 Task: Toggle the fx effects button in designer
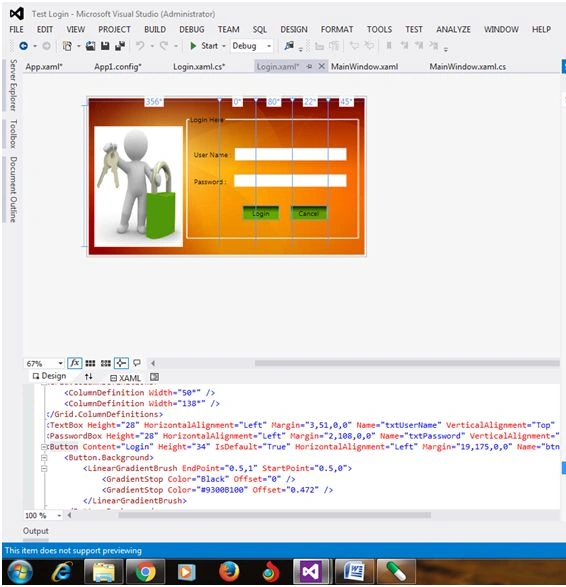(x=74, y=363)
